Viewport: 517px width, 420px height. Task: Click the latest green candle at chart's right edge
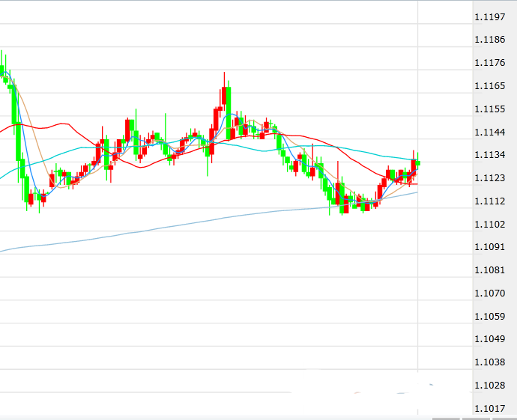418,162
